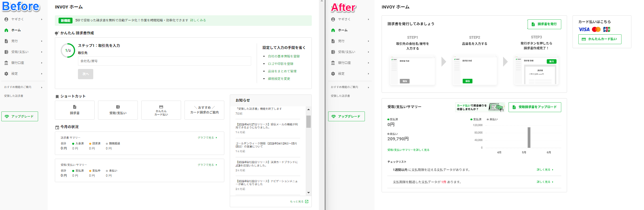Click the お知らせ list scrollbar up arrow
The width and height of the screenshot is (644, 210).
[x=308, y=109]
